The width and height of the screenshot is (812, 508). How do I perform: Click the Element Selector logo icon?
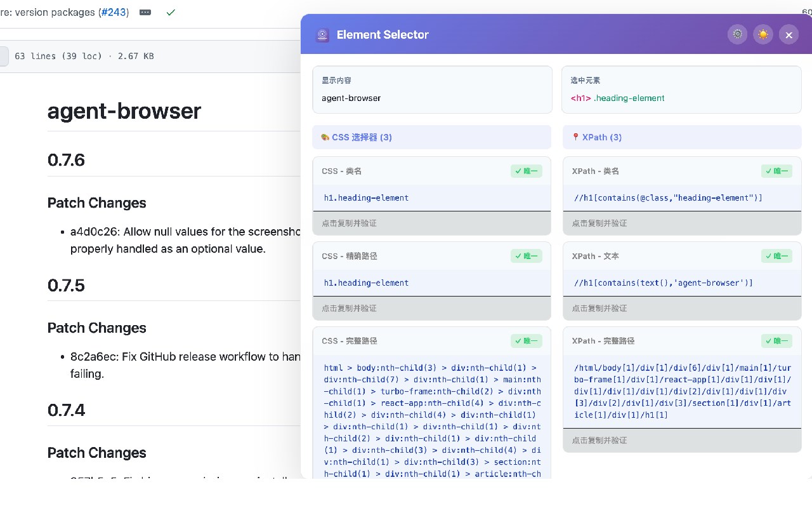pyautogui.click(x=323, y=35)
